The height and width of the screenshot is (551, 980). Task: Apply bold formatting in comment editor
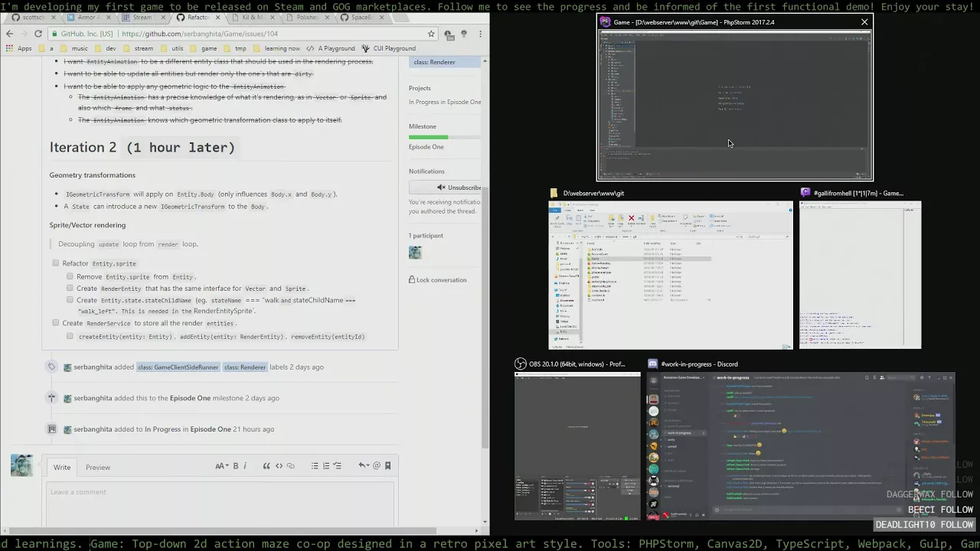point(236,465)
